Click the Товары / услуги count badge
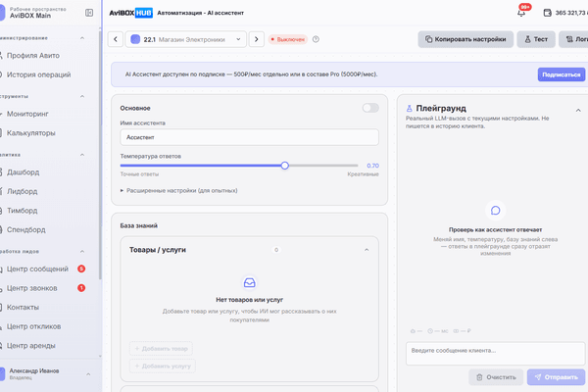 tap(276, 250)
